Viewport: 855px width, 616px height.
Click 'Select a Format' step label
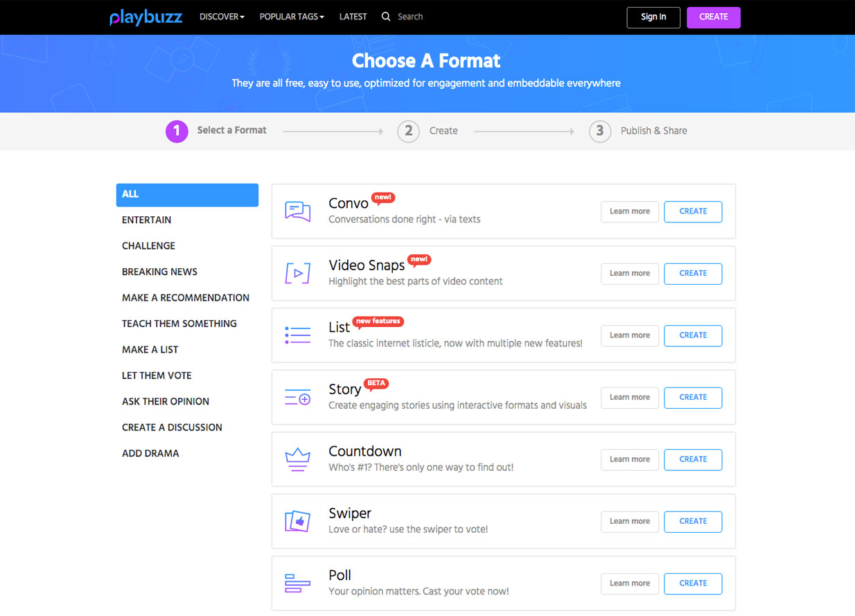pos(232,130)
